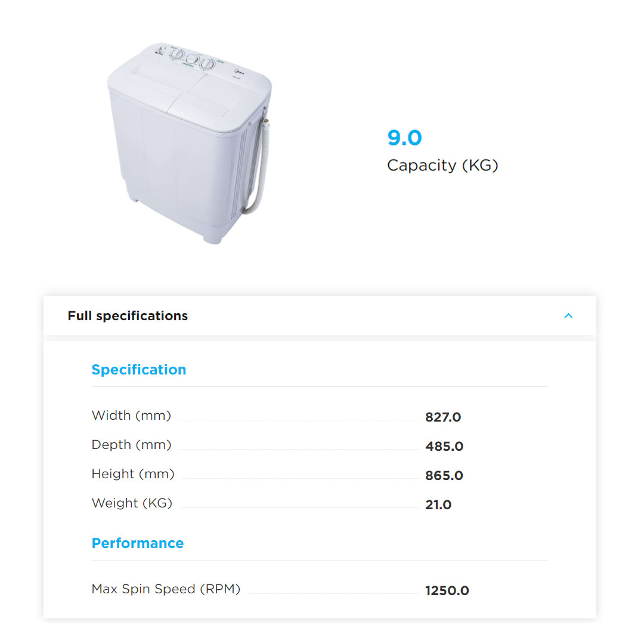Click the Capacity (KG) label

442,165
